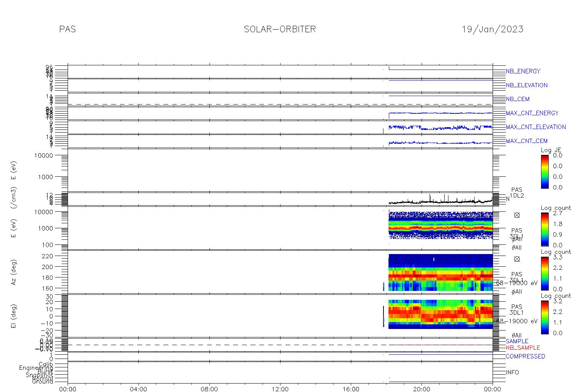
Task: Click the 2.7 colorbar maximum value
Action: point(558,213)
